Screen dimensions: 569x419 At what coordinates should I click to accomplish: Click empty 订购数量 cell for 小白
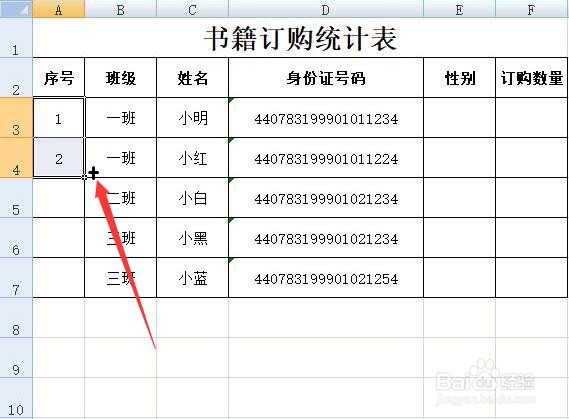[x=532, y=198]
